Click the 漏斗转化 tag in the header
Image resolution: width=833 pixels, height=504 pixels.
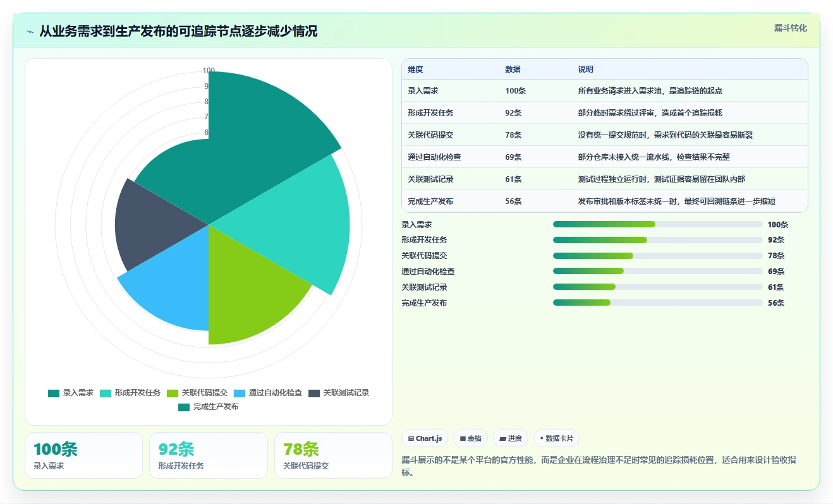(x=790, y=28)
